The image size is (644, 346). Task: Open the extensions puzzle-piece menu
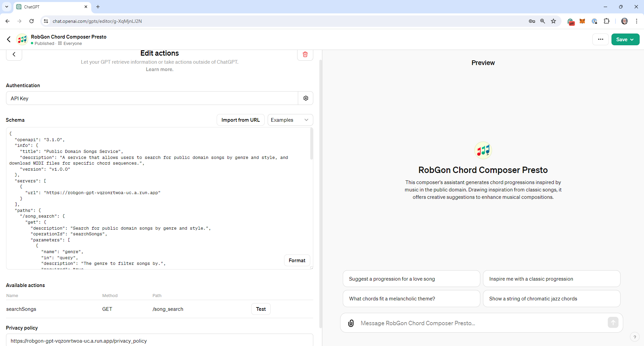tap(606, 21)
